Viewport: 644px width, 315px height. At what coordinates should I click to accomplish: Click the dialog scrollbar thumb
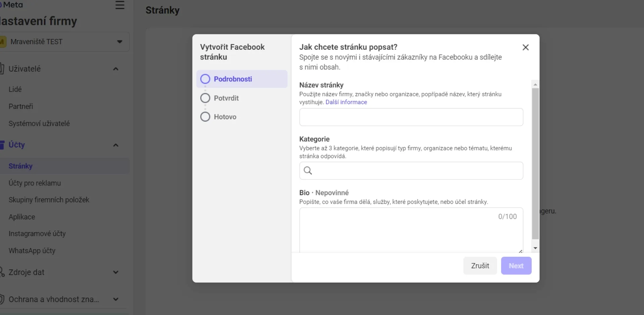tap(535, 164)
